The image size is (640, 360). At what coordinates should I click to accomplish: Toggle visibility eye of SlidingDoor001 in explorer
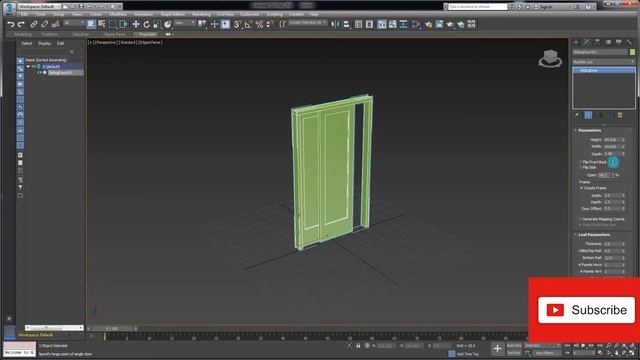point(40,73)
